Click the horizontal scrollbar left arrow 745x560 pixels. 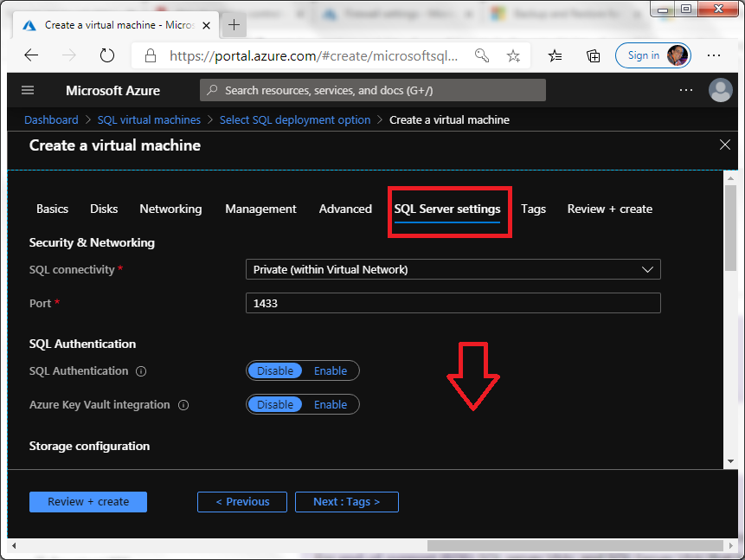pos(13,545)
